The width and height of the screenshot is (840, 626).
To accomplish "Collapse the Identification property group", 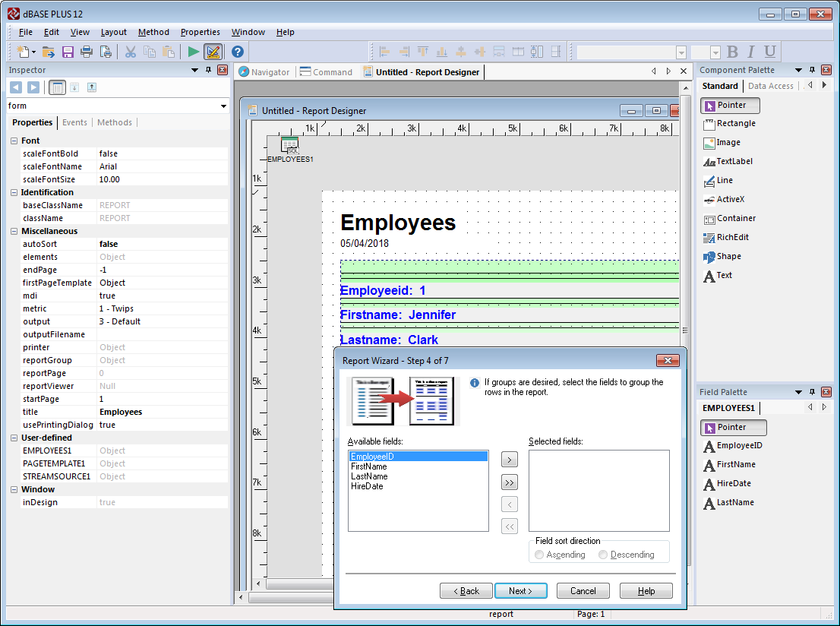I will point(14,192).
